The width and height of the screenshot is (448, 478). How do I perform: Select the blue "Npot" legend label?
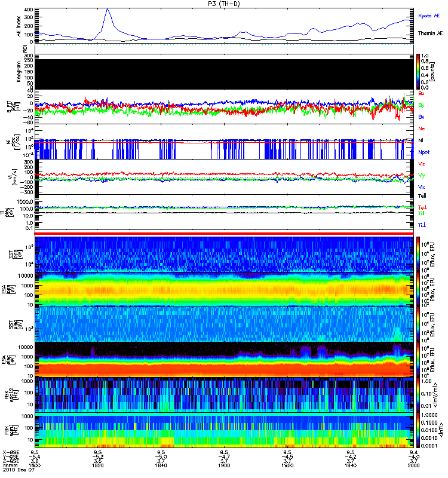tap(424, 152)
